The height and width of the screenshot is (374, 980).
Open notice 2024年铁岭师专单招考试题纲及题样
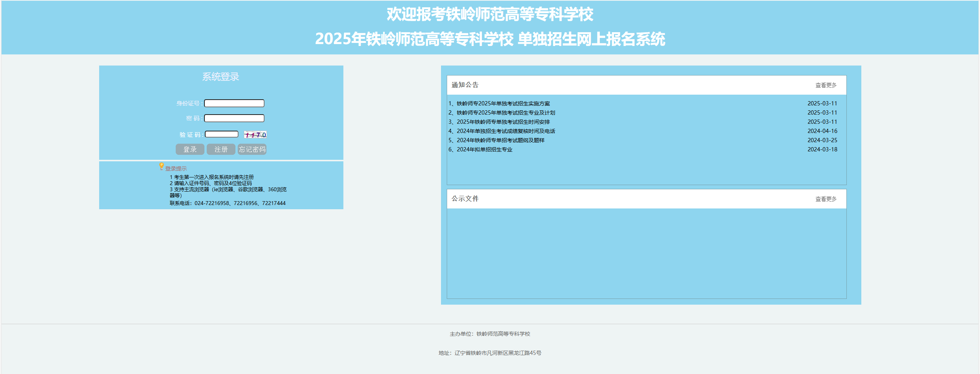click(500, 140)
